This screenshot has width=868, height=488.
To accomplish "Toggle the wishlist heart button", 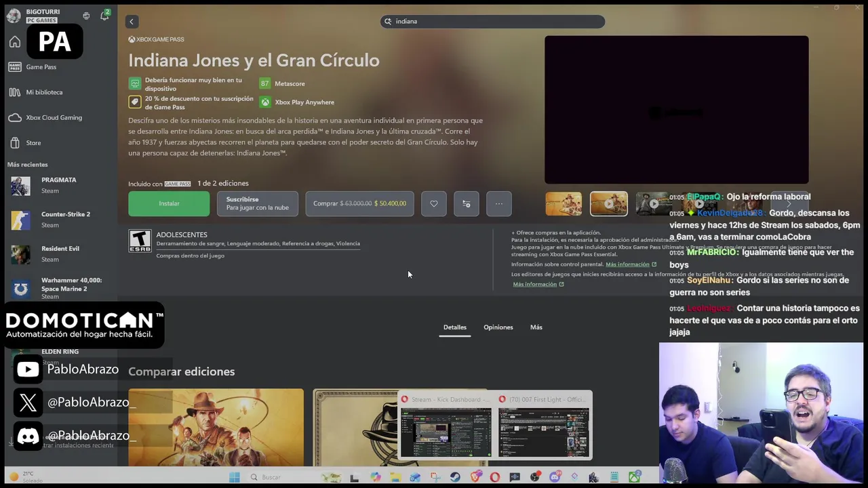I will pyautogui.click(x=434, y=203).
